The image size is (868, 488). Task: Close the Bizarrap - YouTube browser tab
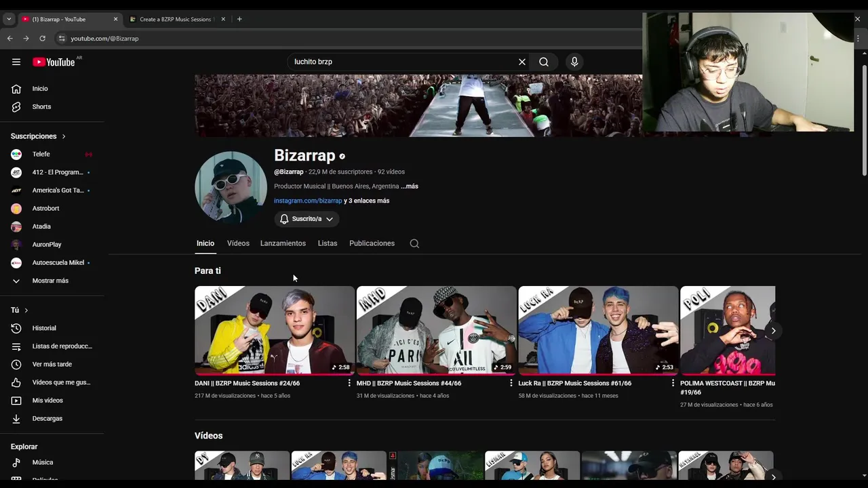pyautogui.click(x=115, y=19)
